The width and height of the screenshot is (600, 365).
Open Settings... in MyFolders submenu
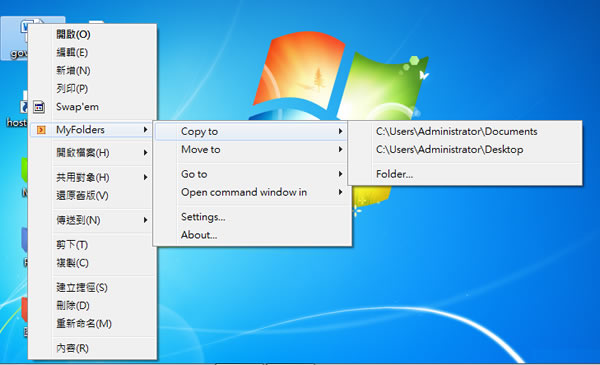click(x=252, y=217)
